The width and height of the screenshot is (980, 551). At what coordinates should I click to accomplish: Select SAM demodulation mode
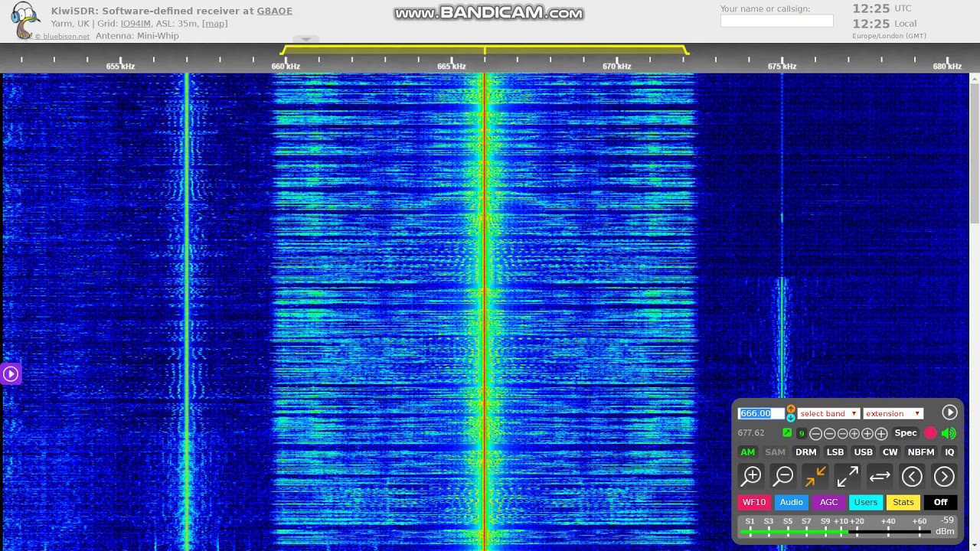[x=776, y=452]
